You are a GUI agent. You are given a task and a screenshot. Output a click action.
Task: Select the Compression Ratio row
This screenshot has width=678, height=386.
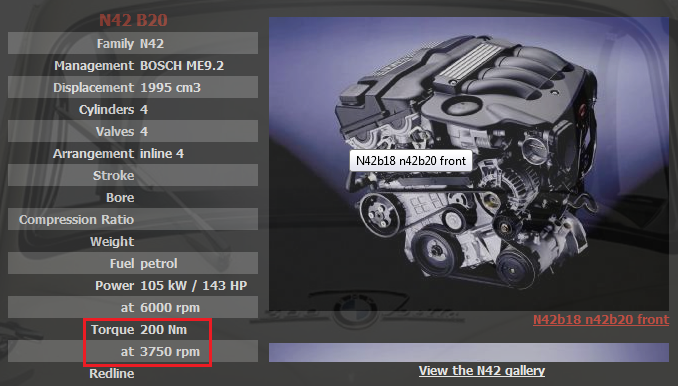pos(133,219)
